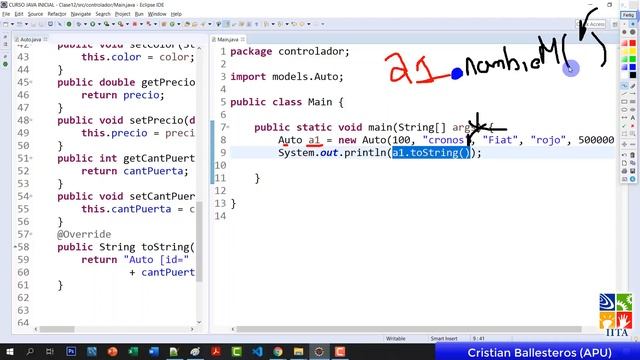Open Photoshop from the taskbar
This screenshot has width=640, height=360.
coord(71,351)
